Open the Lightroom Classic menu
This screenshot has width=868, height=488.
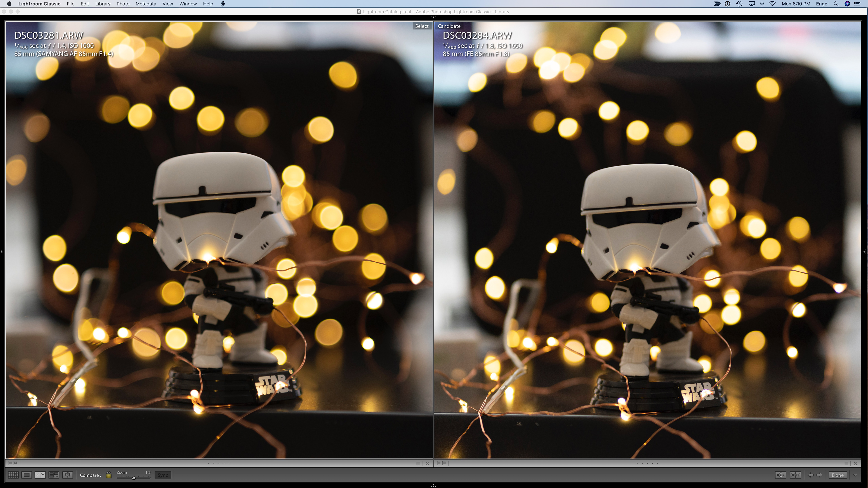pyautogui.click(x=39, y=4)
